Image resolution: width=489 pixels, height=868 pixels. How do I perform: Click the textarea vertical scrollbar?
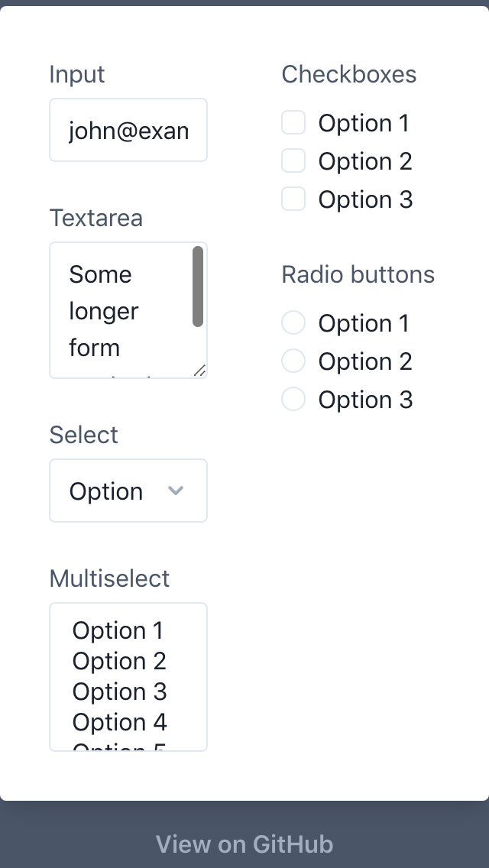click(198, 287)
